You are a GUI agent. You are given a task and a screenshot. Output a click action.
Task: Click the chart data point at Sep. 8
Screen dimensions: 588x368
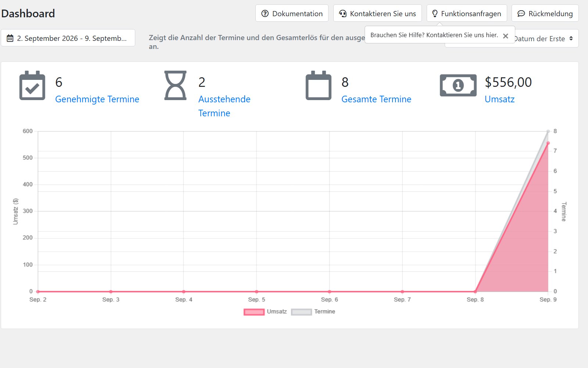pos(475,291)
